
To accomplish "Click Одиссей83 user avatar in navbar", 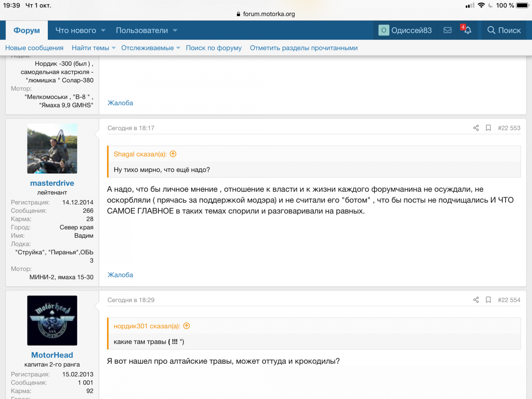I will coord(384,30).
